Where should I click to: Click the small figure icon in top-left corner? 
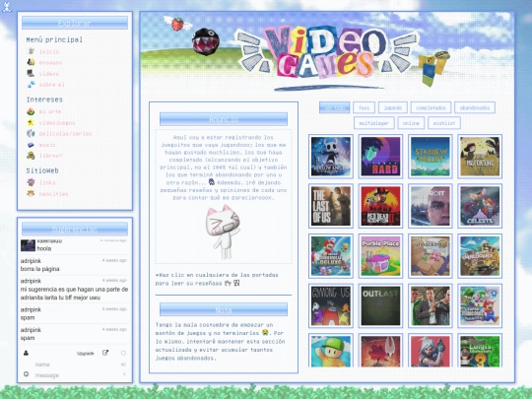tap(7, 6)
